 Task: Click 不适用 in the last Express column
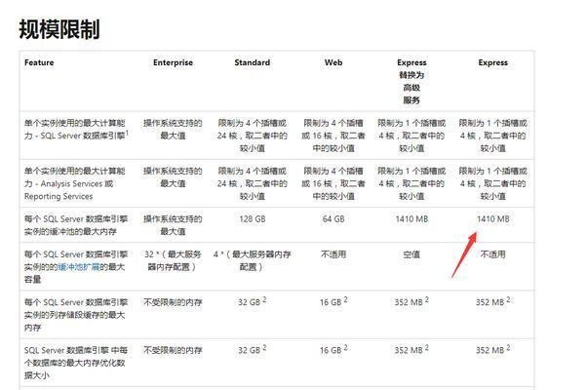[492, 254]
